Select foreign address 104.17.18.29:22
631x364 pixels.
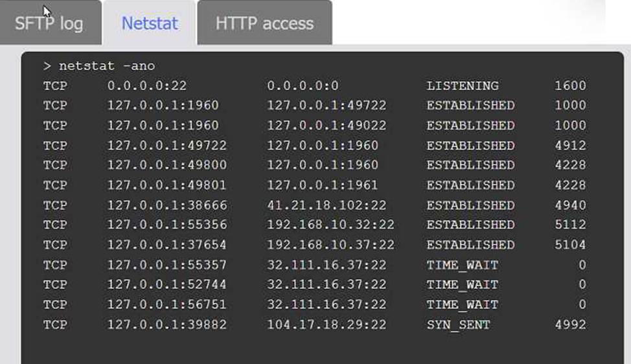tap(327, 324)
